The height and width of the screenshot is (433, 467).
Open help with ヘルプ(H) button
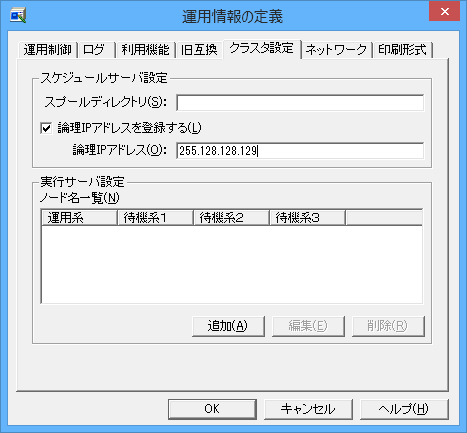pyautogui.click(x=404, y=409)
